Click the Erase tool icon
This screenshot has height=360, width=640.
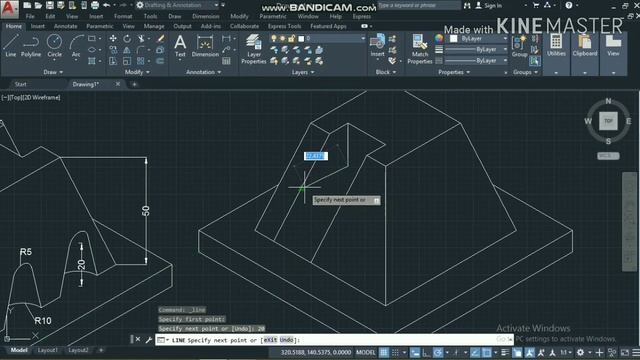coord(160,38)
